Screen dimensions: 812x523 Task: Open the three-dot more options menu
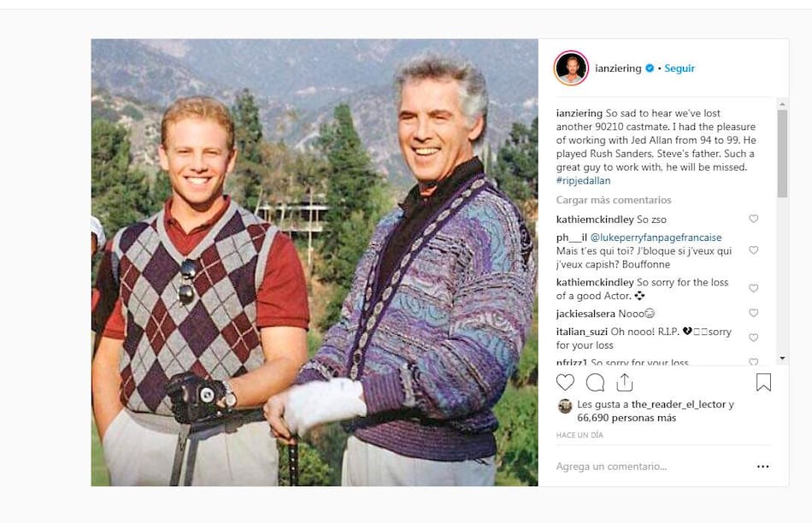pos(762,467)
